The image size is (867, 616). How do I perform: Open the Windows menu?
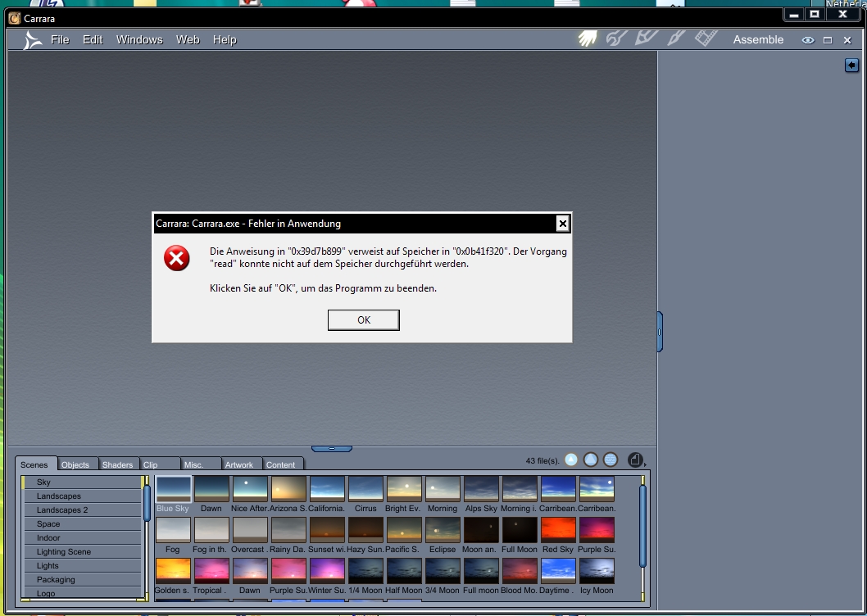pos(139,40)
